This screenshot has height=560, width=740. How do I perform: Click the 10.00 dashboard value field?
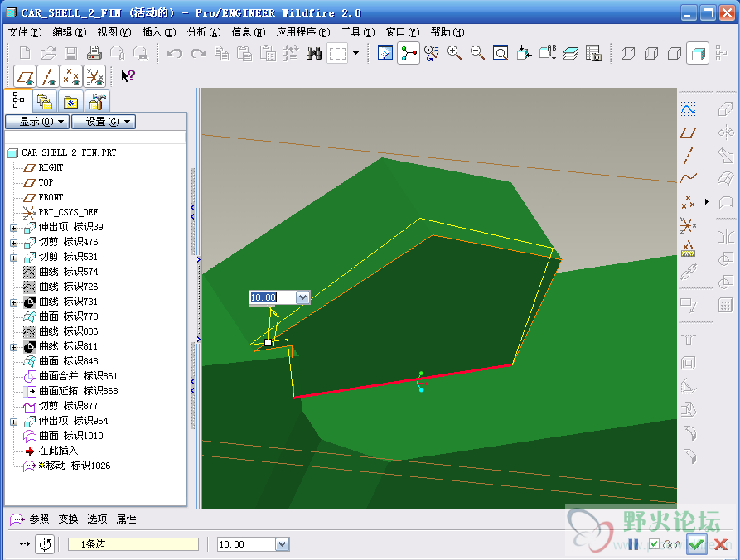click(246, 544)
